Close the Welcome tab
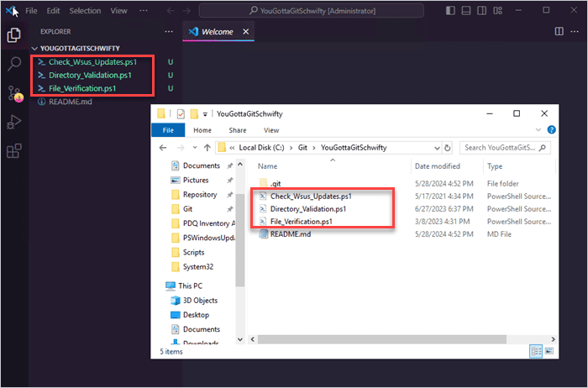588x388 pixels. pyautogui.click(x=245, y=31)
